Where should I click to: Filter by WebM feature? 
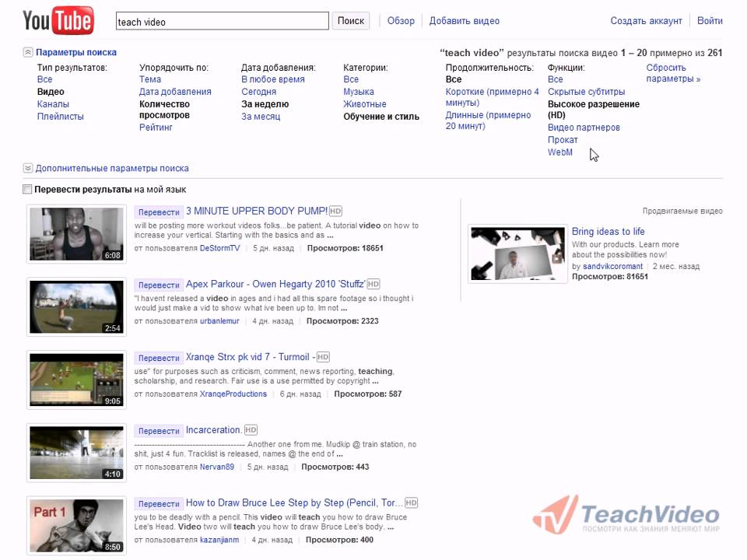(560, 152)
